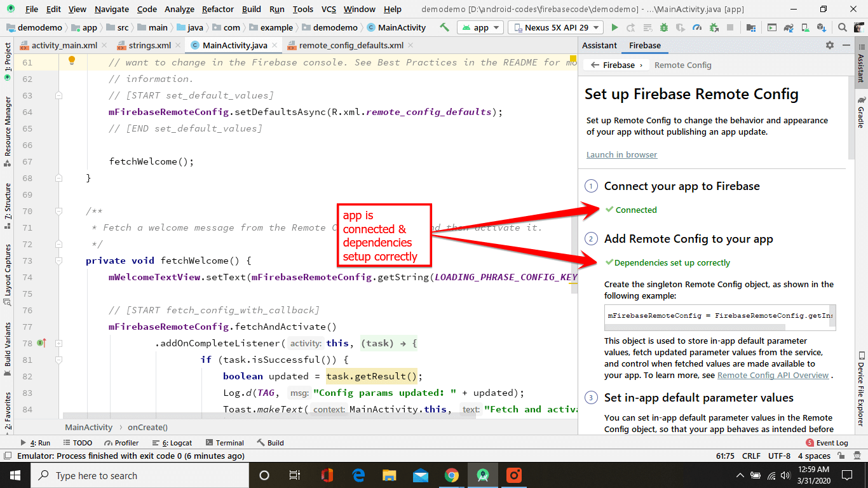This screenshot has width=868, height=488.
Task: Open the 4 spaces indent selector
Action: point(814,456)
